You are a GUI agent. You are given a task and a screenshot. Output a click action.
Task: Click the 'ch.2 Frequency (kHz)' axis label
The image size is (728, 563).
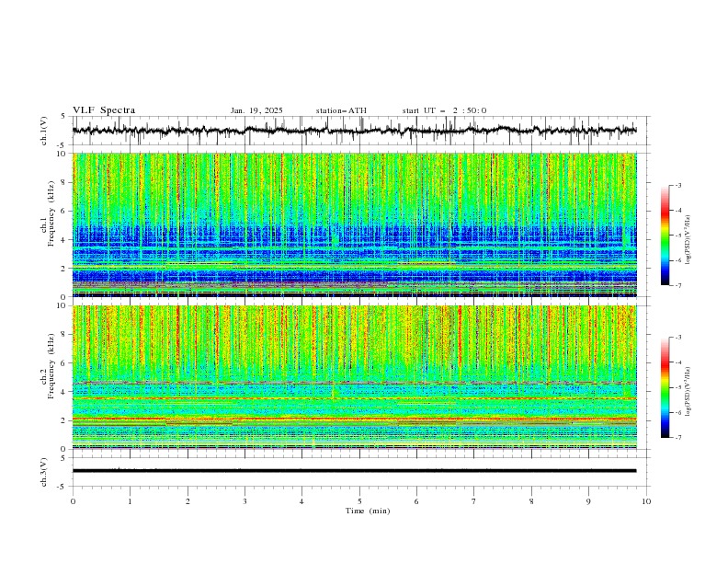(x=48, y=366)
